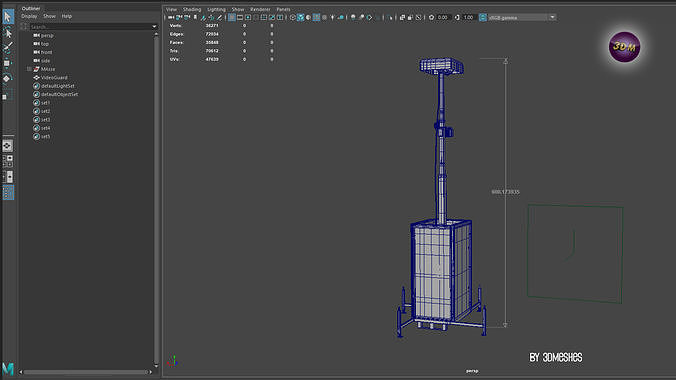Image resolution: width=676 pixels, height=380 pixels.
Task: Open the Outliner Display menu
Action: [29, 16]
